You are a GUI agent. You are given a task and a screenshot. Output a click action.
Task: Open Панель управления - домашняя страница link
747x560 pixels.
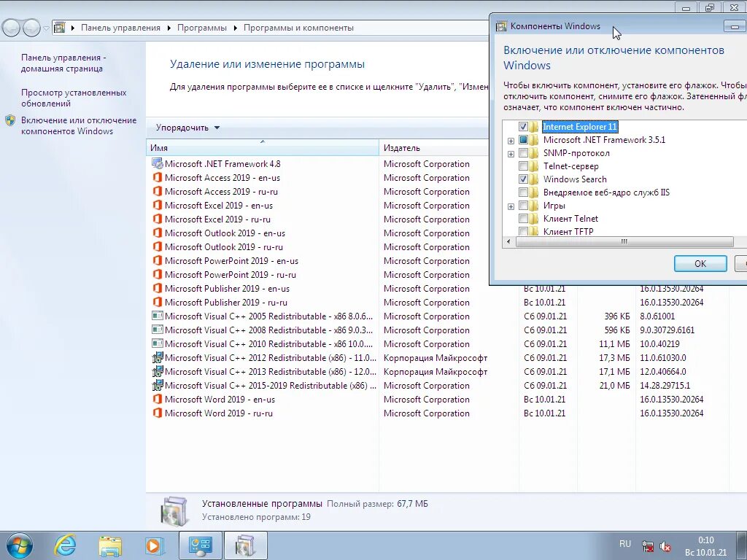(63, 63)
